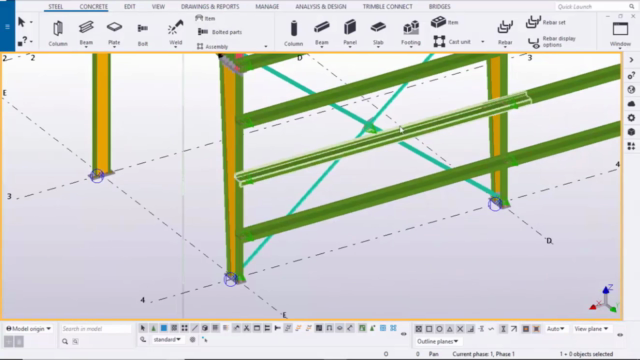Click the Inquire question-mark tool
640x360 pixels.
click(22, 41)
